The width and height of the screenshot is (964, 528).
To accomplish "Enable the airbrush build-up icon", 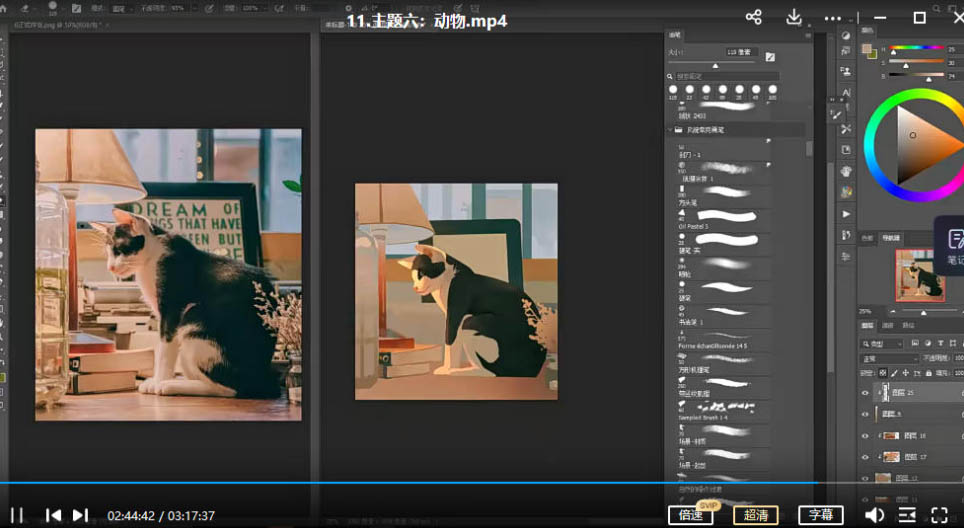I will 279,9.
